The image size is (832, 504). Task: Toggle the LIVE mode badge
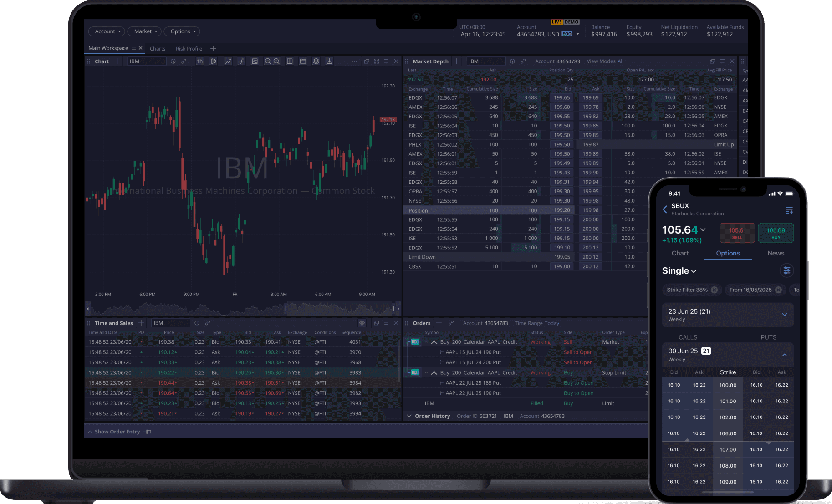(x=556, y=22)
